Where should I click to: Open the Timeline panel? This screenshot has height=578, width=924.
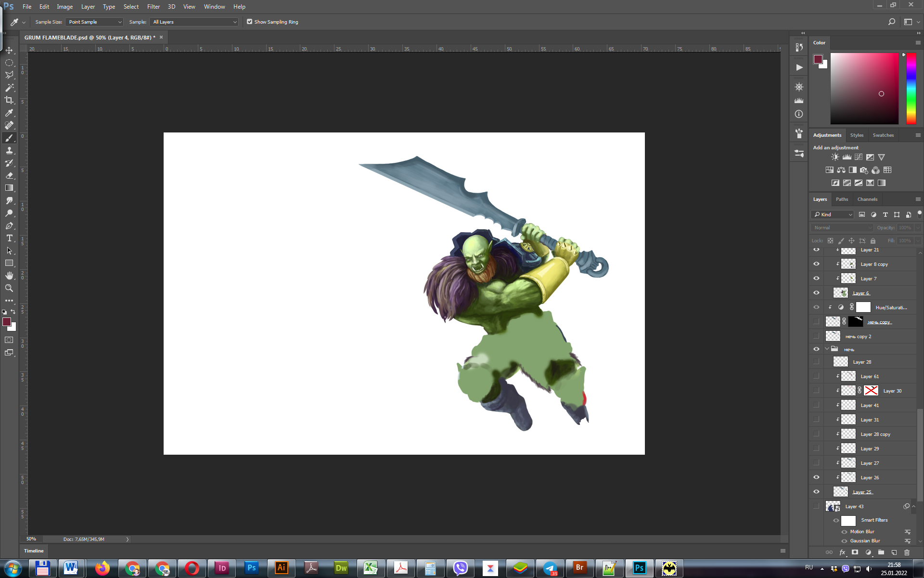[x=34, y=551]
